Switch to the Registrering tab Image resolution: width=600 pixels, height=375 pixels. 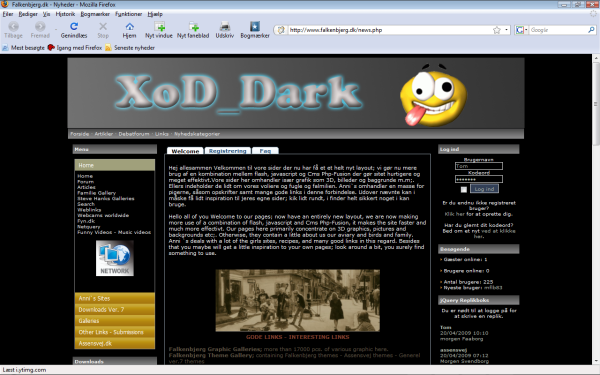tap(228, 151)
